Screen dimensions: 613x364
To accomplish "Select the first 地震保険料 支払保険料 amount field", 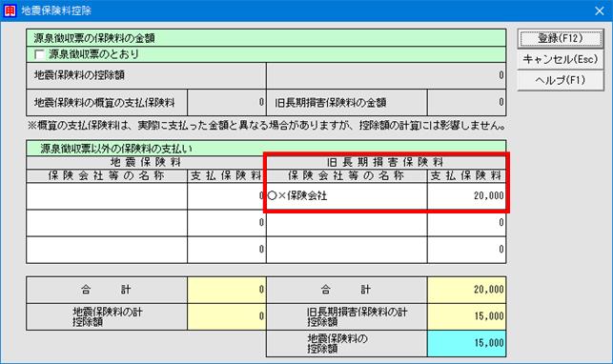I will pyautogui.click(x=227, y=196).
